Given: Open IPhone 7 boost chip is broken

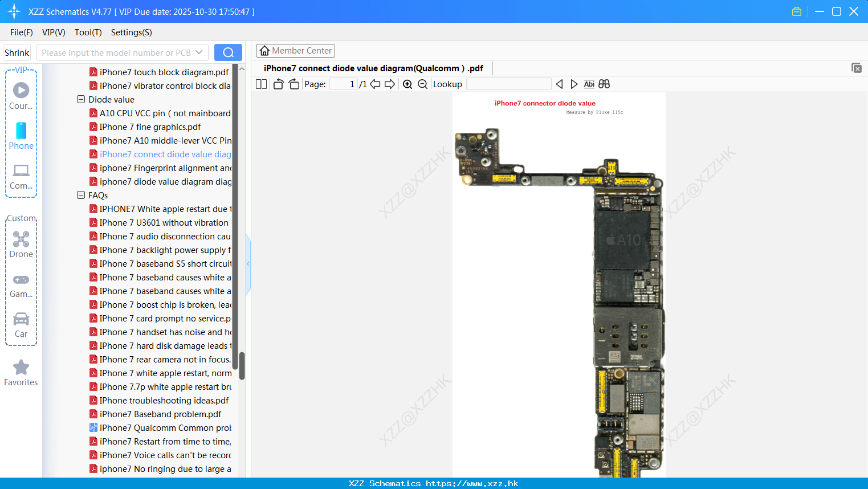Looking at the screenshot, I should [x=160, y=304].
